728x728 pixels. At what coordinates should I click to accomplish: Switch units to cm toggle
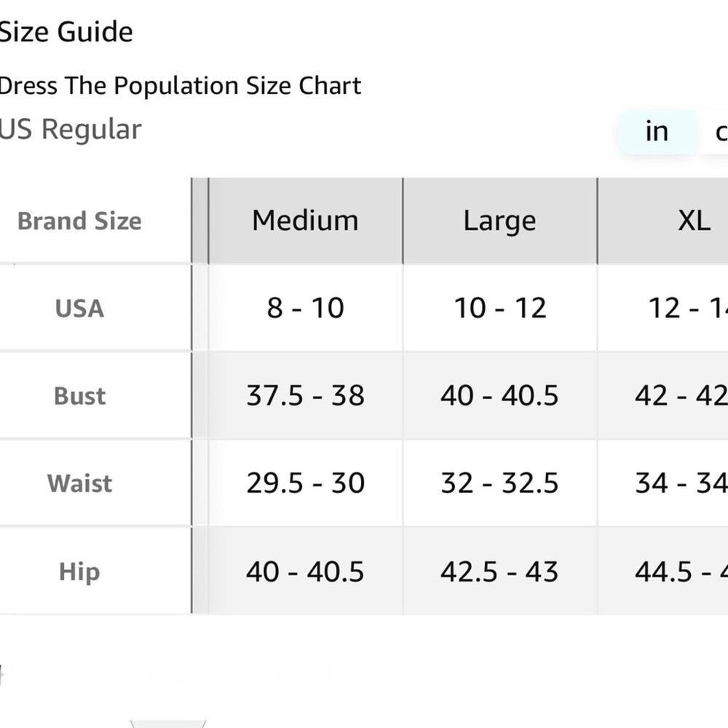(714, 132)
